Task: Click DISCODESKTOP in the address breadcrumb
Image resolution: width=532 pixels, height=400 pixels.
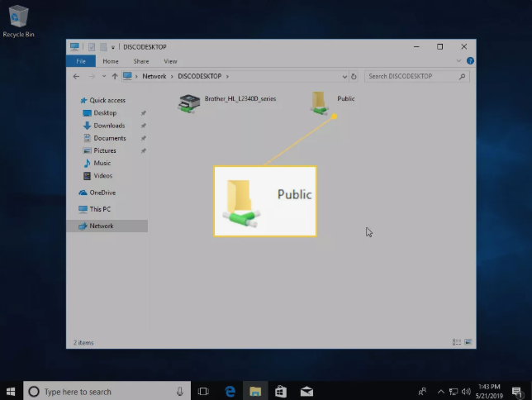Action: [x=200, y=76]
